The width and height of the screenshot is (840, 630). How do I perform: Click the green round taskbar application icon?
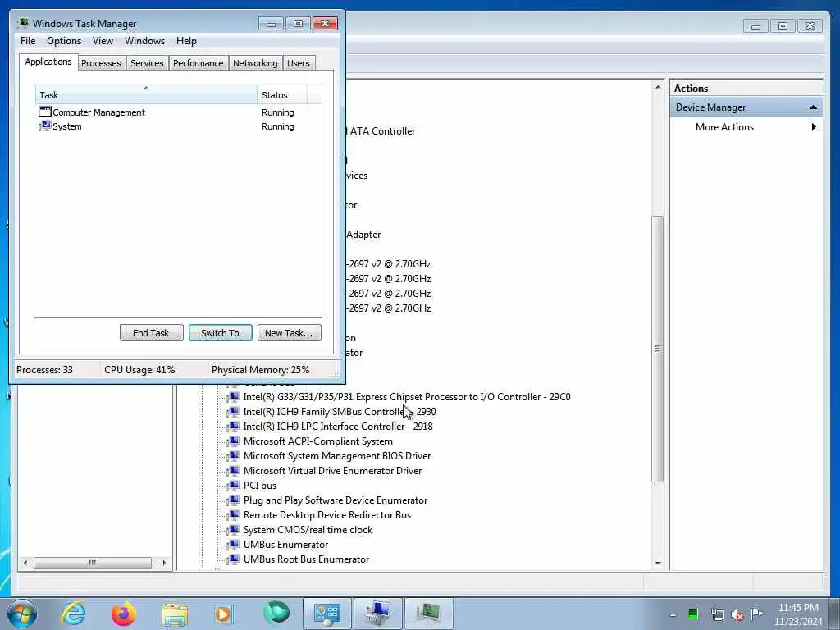click(276, 613)
